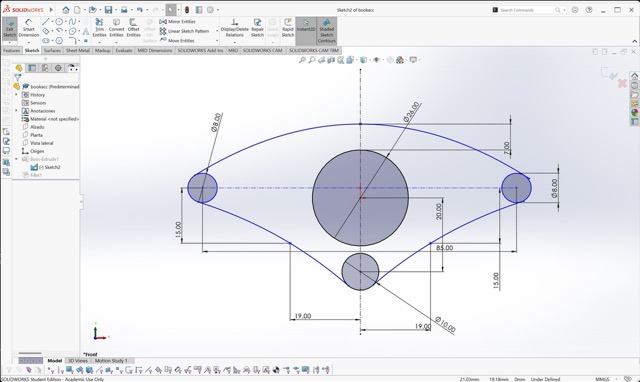
Task: Open the Appearances color ball in task pane
Action: click(634, 112)
